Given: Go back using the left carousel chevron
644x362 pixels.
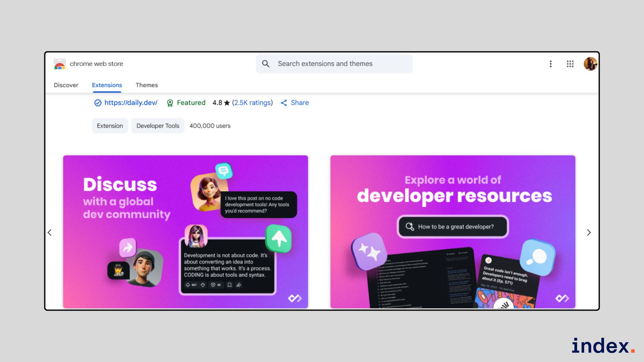Looking at the screenshot, I should pyautogui.click(x=50, y=232).
